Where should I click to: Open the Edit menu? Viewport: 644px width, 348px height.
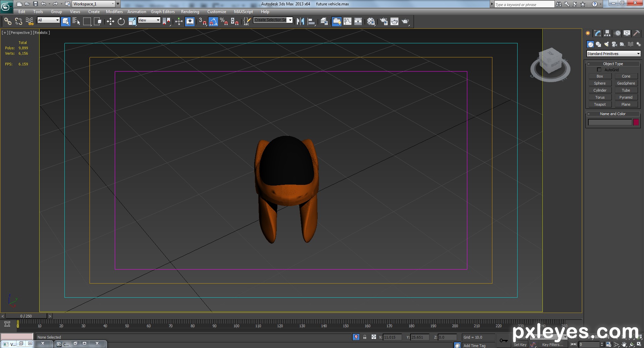tap(22, 12)
